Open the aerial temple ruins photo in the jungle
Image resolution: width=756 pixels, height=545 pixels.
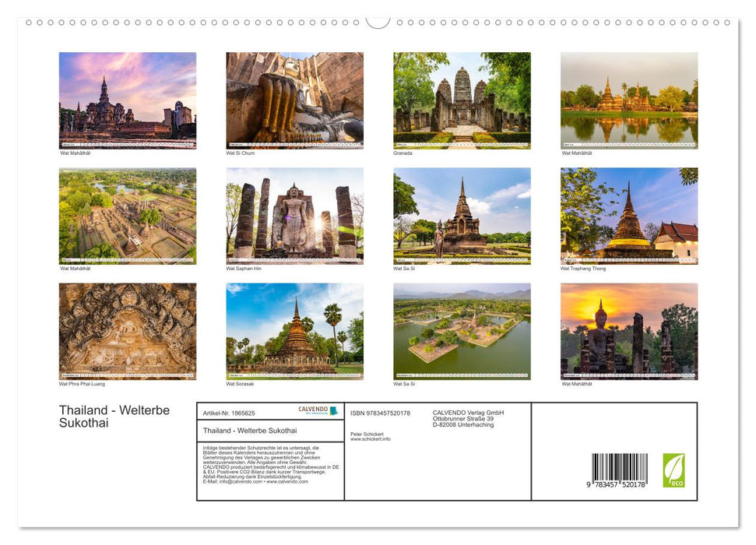click(x=128, y=216)
